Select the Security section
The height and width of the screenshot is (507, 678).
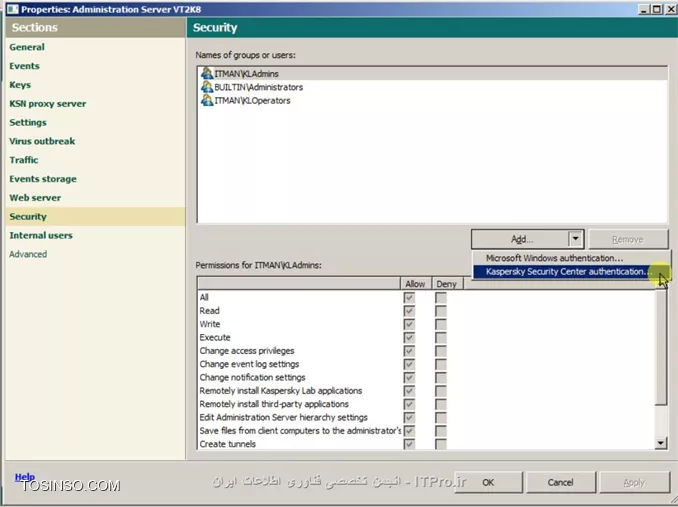95,217
